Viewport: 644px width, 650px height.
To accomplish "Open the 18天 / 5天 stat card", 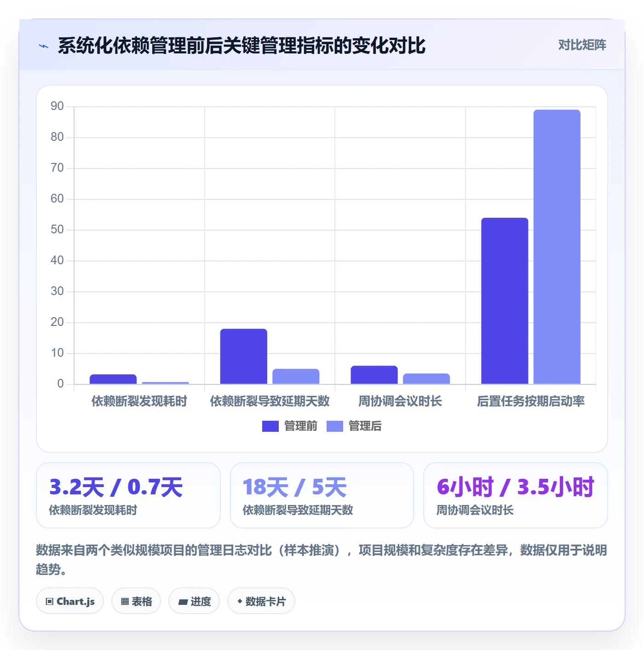I will click(x=322, y=495).
